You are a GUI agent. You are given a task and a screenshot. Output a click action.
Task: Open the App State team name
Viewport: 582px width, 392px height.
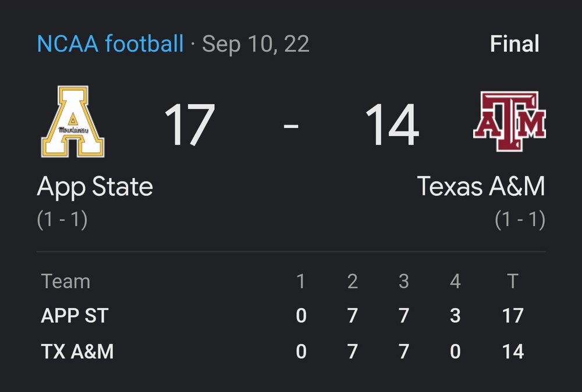(95, 187)
